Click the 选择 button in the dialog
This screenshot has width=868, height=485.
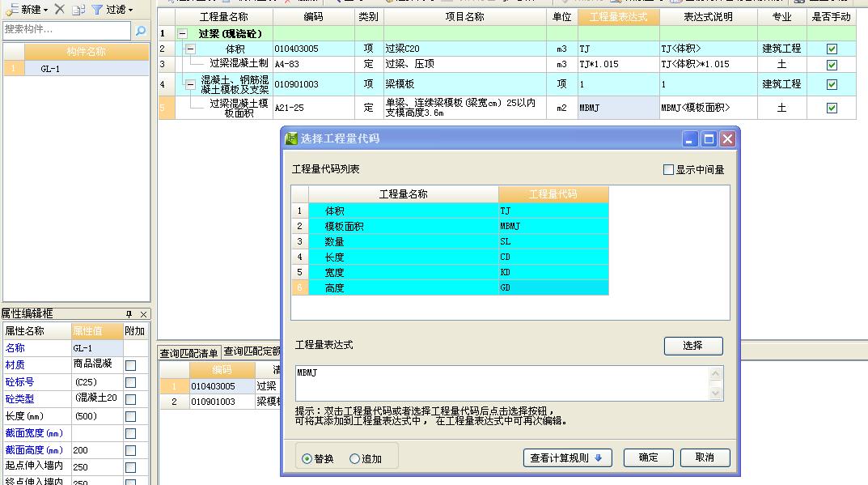[693, 346]
